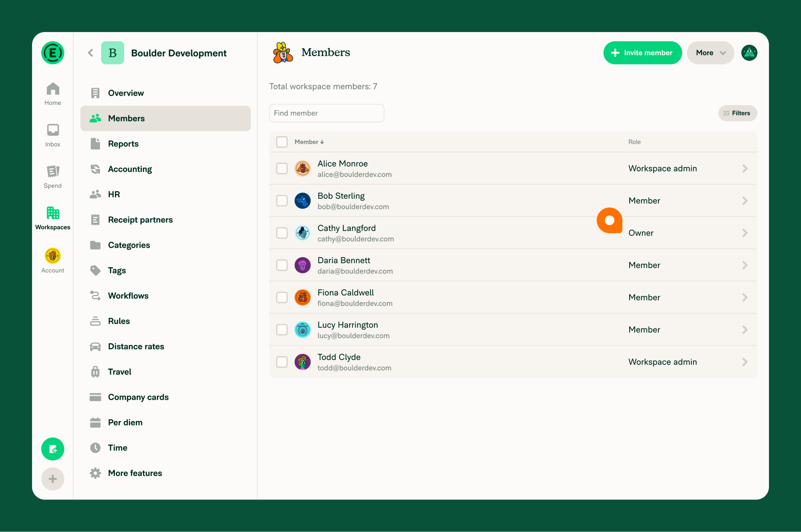The width and height of the screenshot is (801, 532).
Task: Open the More dropdown menu
Action: tap(710, 53)
